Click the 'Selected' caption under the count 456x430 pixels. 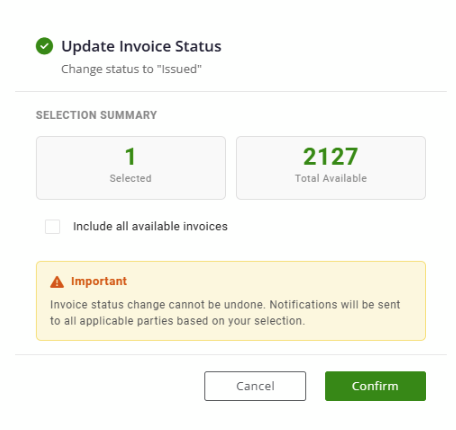coord(131,178)
